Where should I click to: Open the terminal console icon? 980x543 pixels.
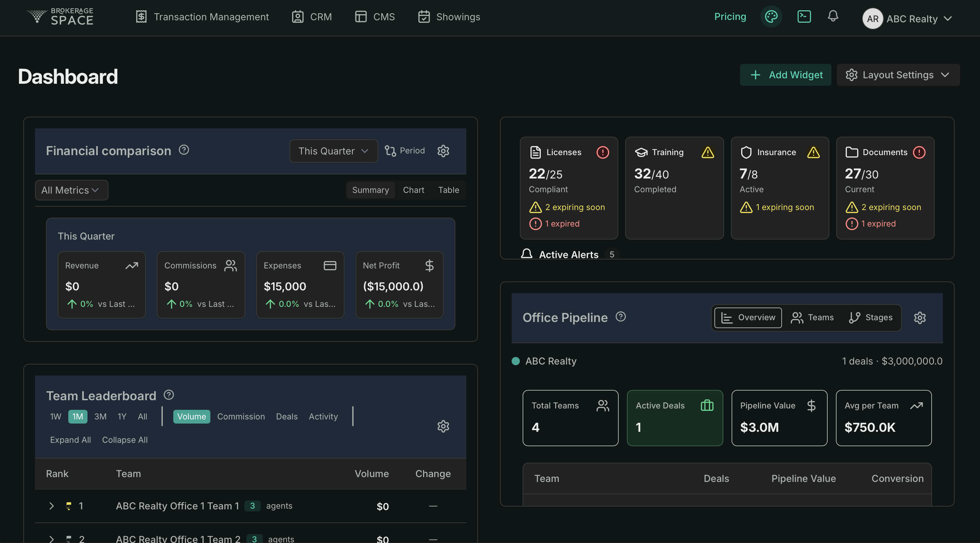click(804, 17)
